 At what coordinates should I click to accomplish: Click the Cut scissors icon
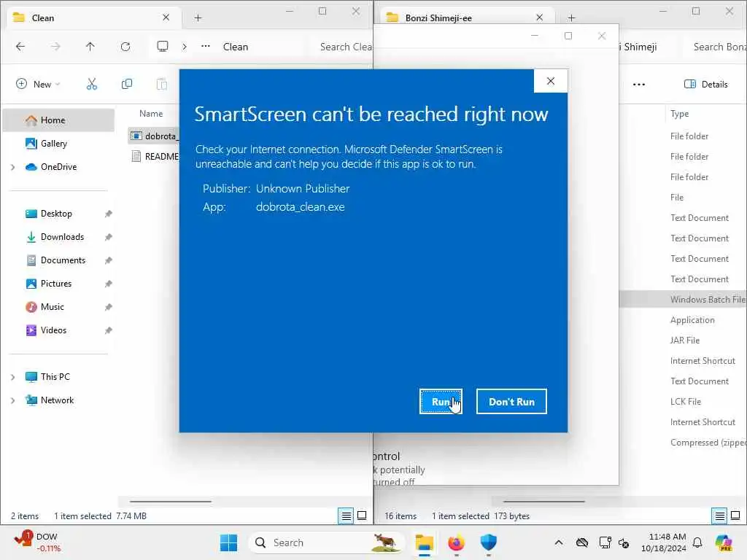(91, 85)
